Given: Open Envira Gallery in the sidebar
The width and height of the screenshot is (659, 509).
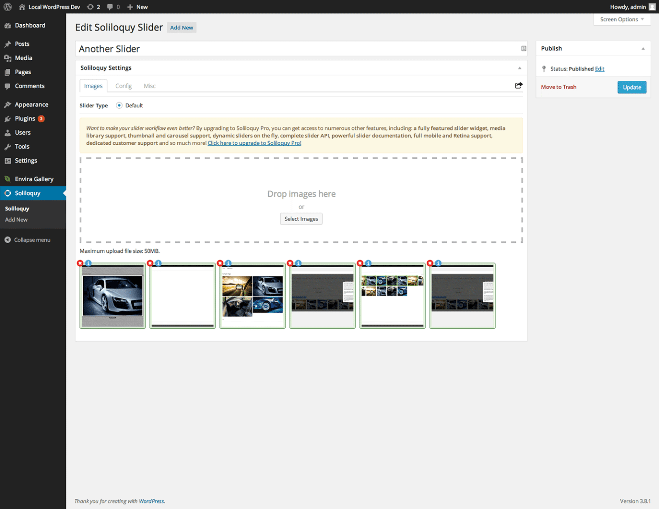Looking at the screenshot, I should tap(34, 179).
